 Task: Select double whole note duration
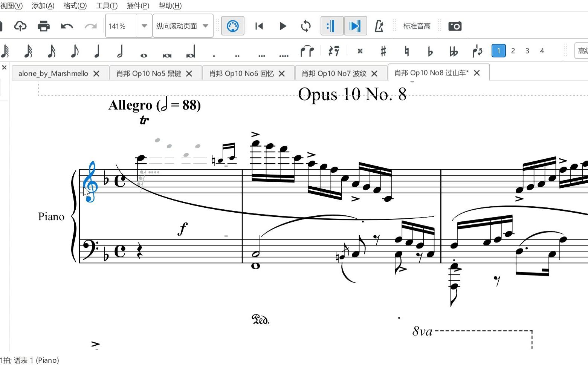tap(167, 55)
